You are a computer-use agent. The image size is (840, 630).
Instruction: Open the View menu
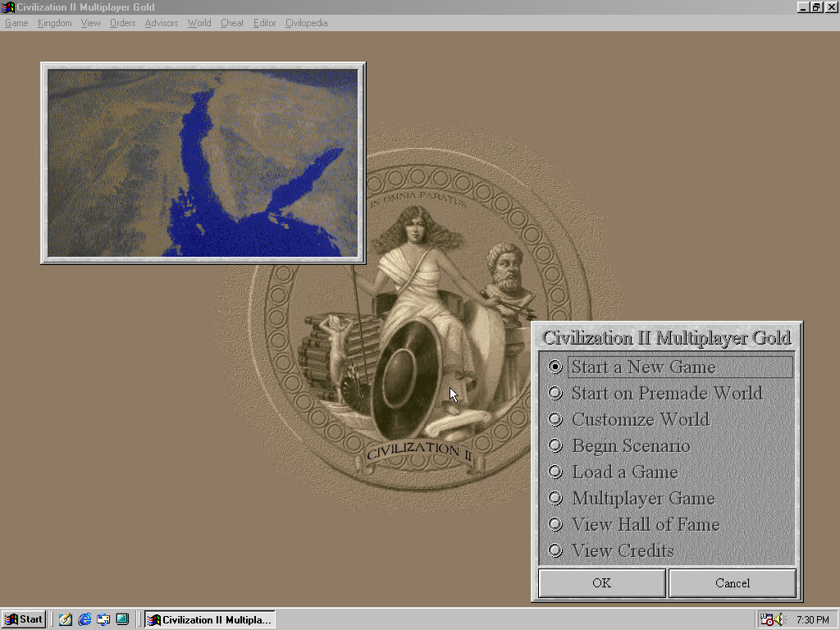pos(90,23)
